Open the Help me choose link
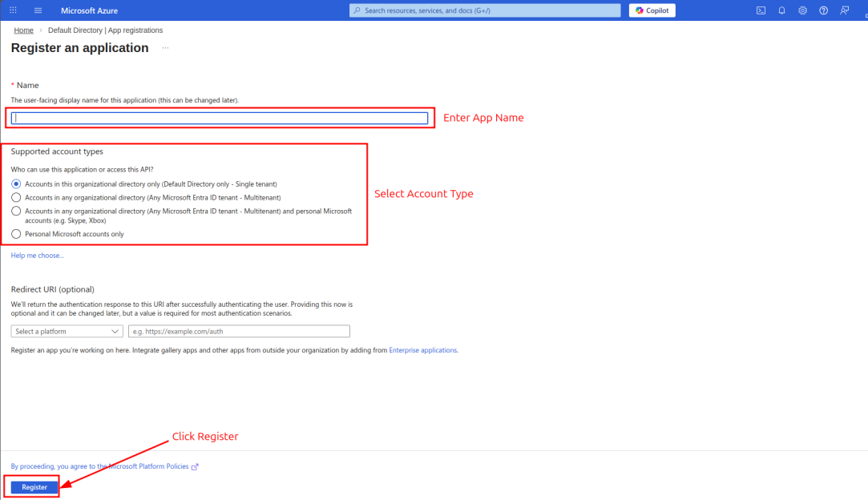This screenshot has width=868, height=500. click(x=37, y=256)
